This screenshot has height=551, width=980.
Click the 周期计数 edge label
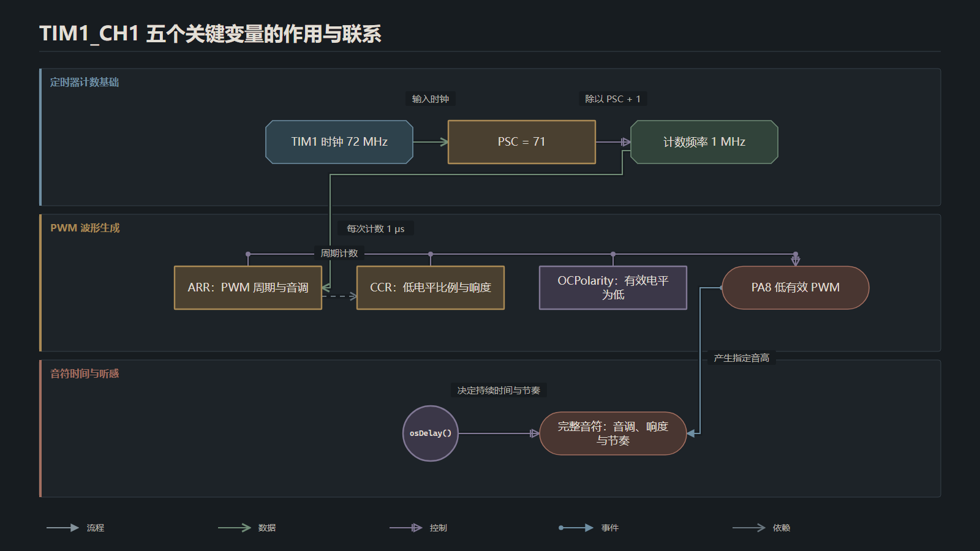click(339, 253)
